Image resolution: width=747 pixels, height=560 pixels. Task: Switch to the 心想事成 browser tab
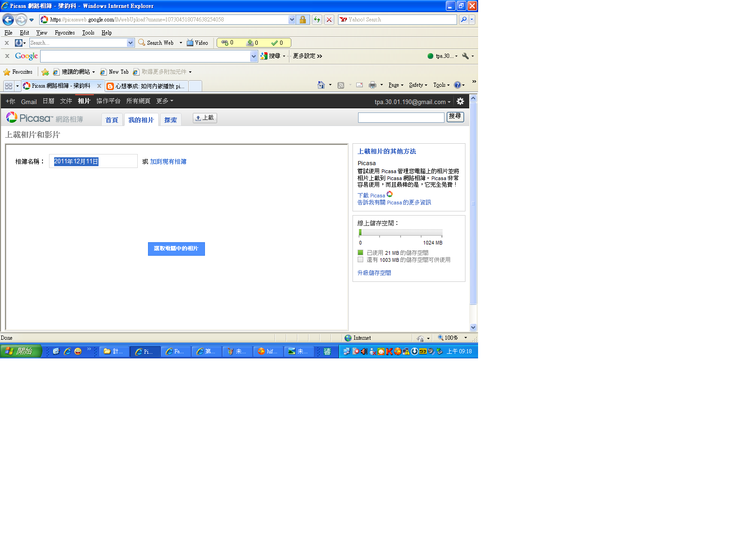[147, 86]
